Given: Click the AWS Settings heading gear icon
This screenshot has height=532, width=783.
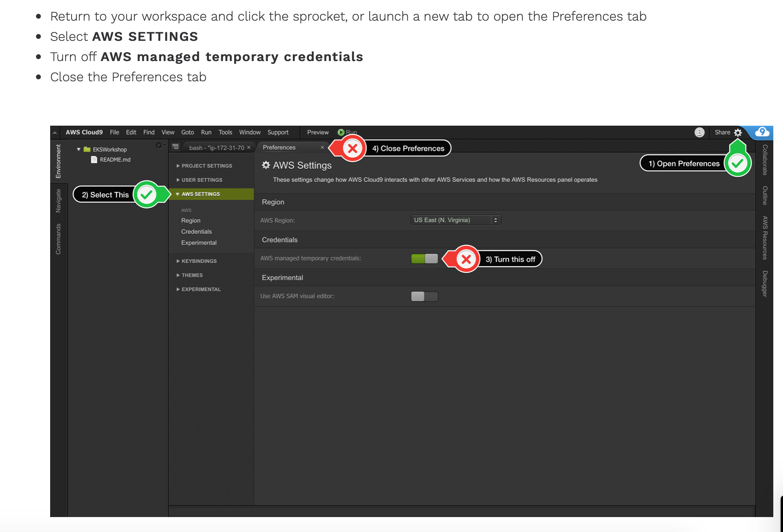Looking at the screenshot, I should (x=266, y=165).
